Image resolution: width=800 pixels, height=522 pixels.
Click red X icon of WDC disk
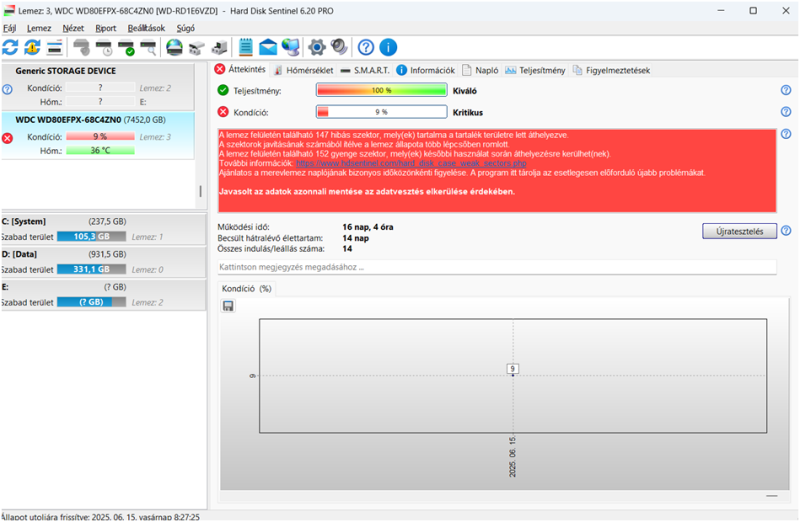(x=7, y=138)
